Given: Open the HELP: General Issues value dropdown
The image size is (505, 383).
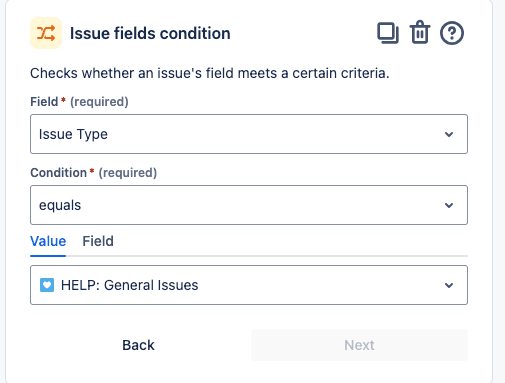Looking at the screenshot, I should click(x=249, y=285).
